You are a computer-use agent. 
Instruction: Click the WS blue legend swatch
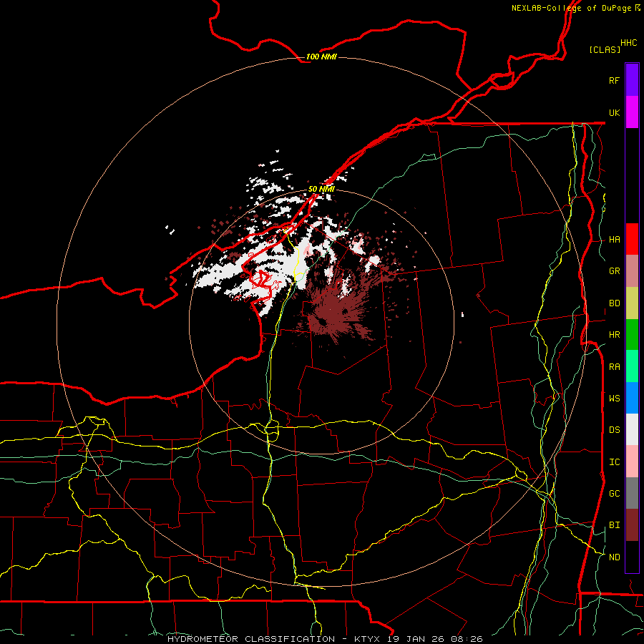(632, 398)
